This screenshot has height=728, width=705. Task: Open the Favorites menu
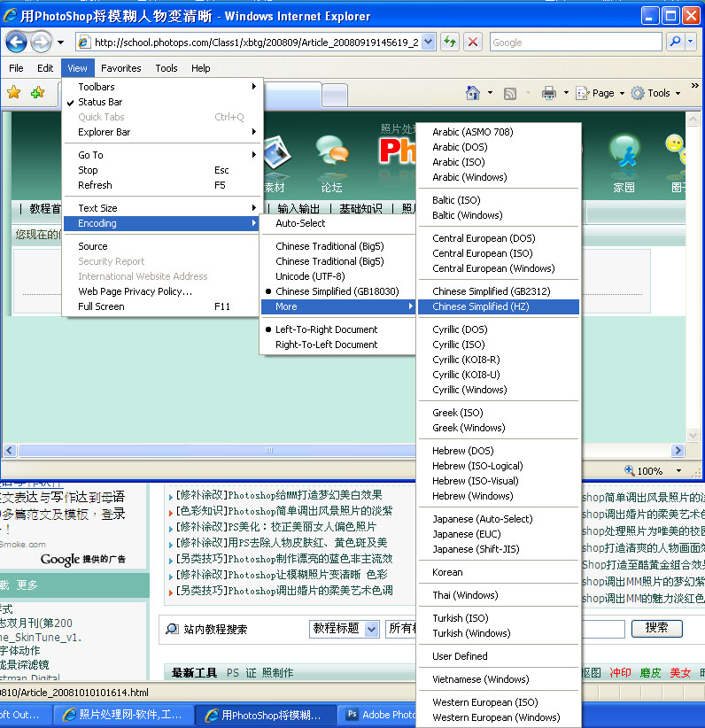coord(120,68)
